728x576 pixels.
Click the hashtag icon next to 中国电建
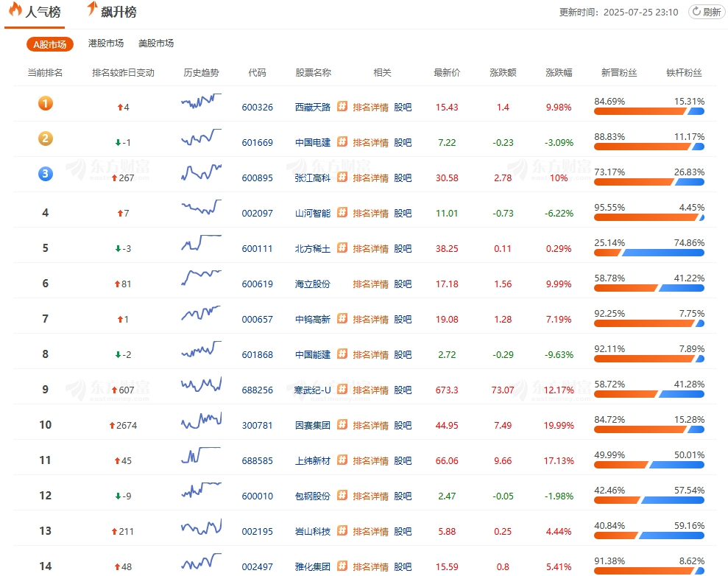click(x=342, y=142)
